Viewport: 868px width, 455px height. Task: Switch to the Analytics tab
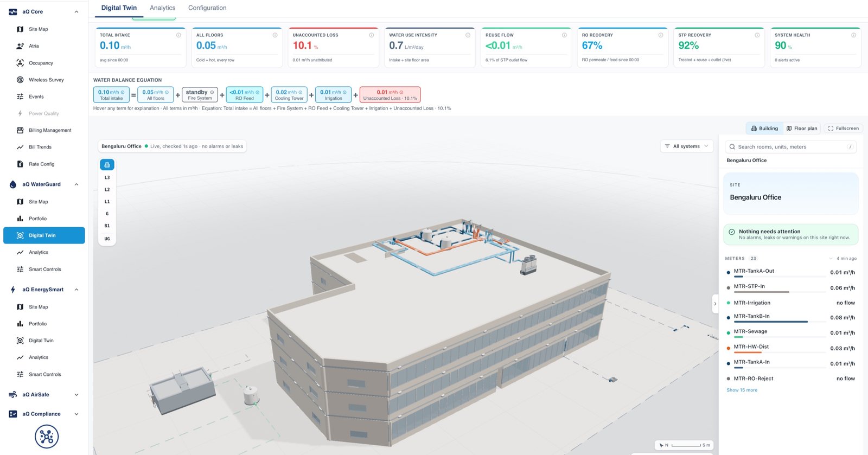(x=163, y=8)
